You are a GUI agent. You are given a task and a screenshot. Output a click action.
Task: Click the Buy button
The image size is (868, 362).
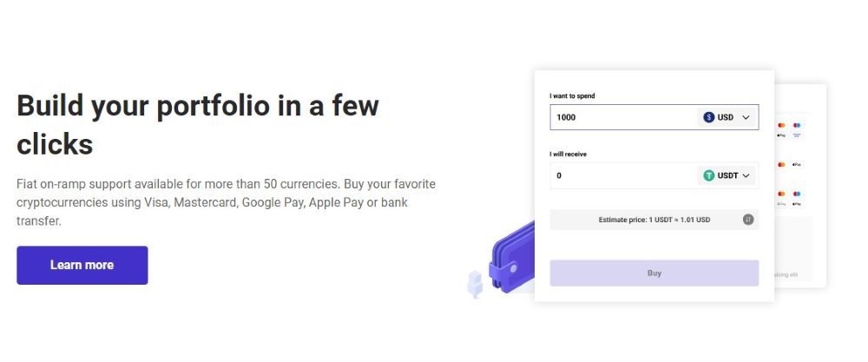click(x=654, y=273)
